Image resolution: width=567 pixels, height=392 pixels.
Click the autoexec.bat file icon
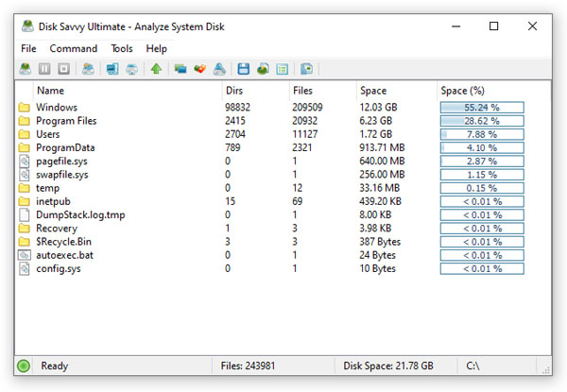pyautogui.click(x=25, y=255)
